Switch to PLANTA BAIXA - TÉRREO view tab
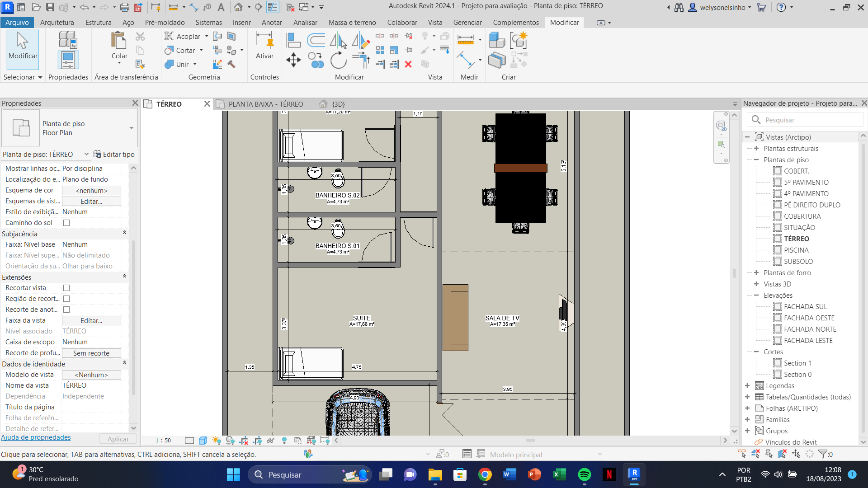 coord(265,104)
